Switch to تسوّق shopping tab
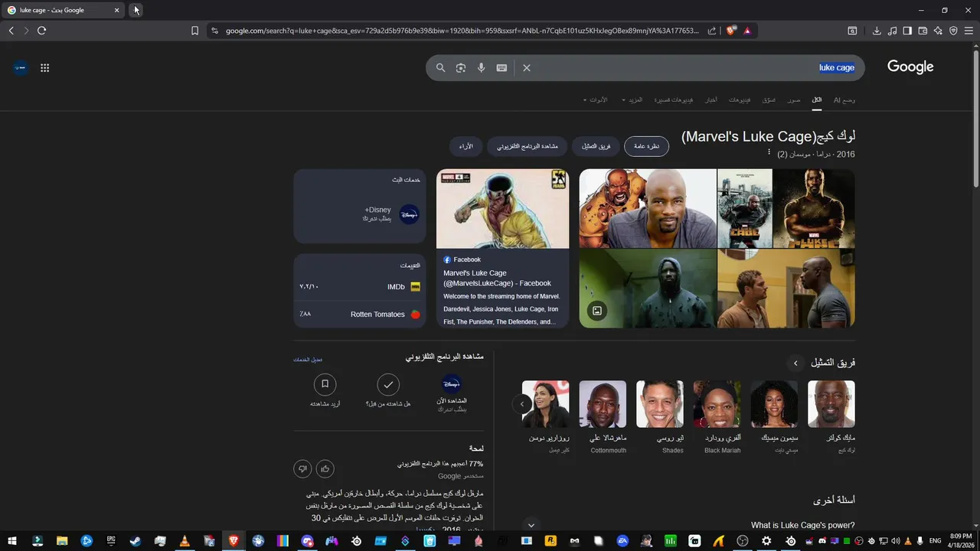 pos(769,100)
